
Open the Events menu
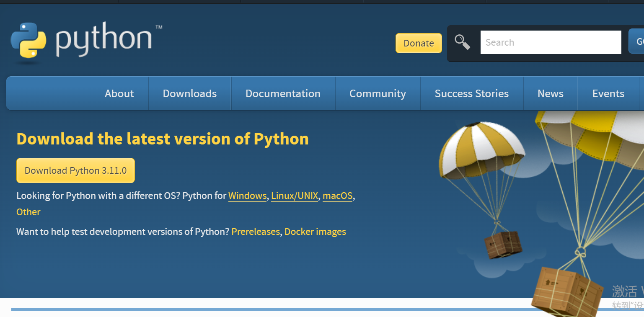[x=608, y=93]
